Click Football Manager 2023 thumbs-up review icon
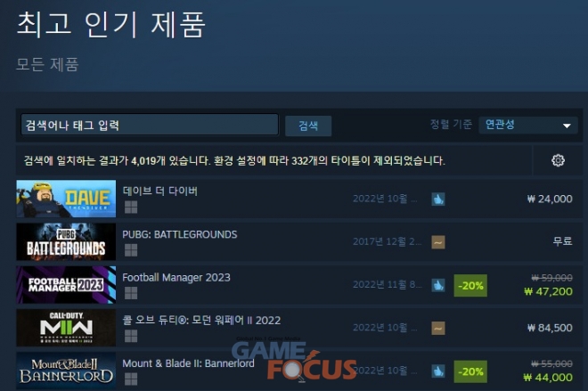Viewport: 588px width, 391px height. click(438, 285)
